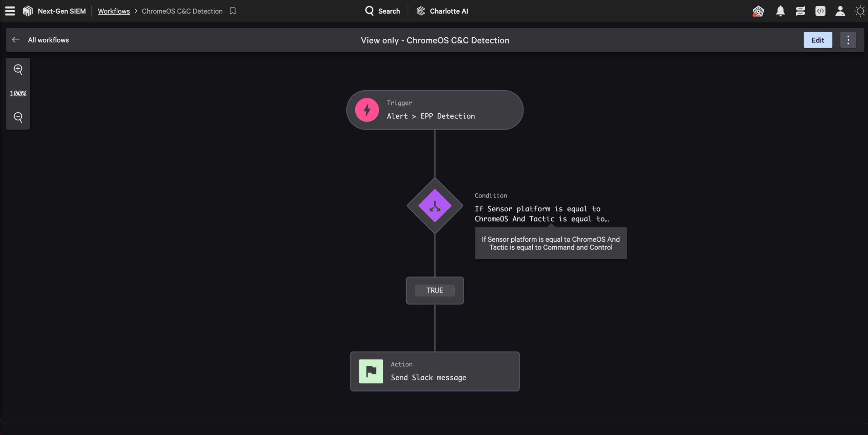Click the condition tooltip full text
868x435 pixels.
point(551,243)
